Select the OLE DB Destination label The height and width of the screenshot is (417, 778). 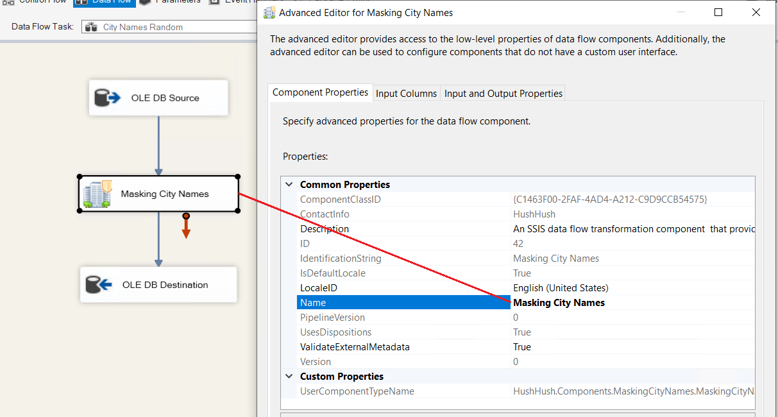coord(165,285)
